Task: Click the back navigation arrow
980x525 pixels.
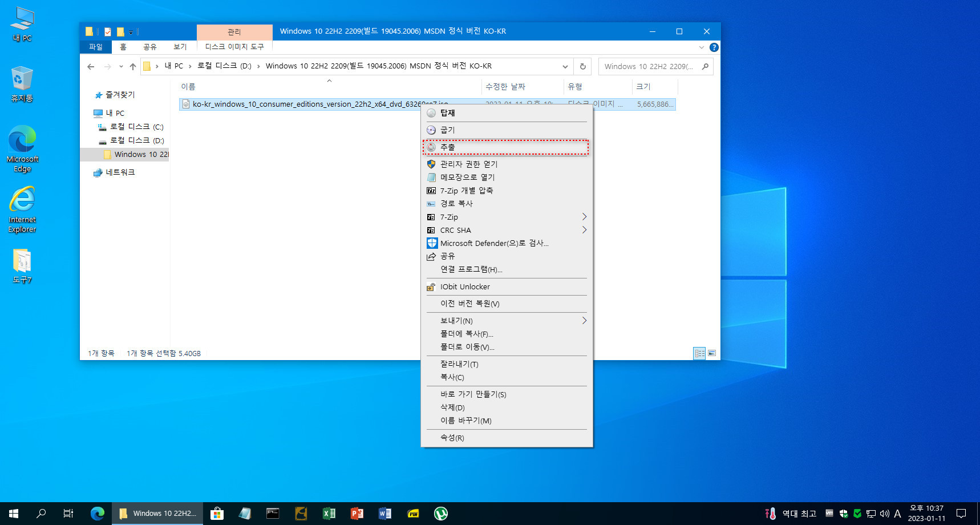Action: (x=91, y=66)
